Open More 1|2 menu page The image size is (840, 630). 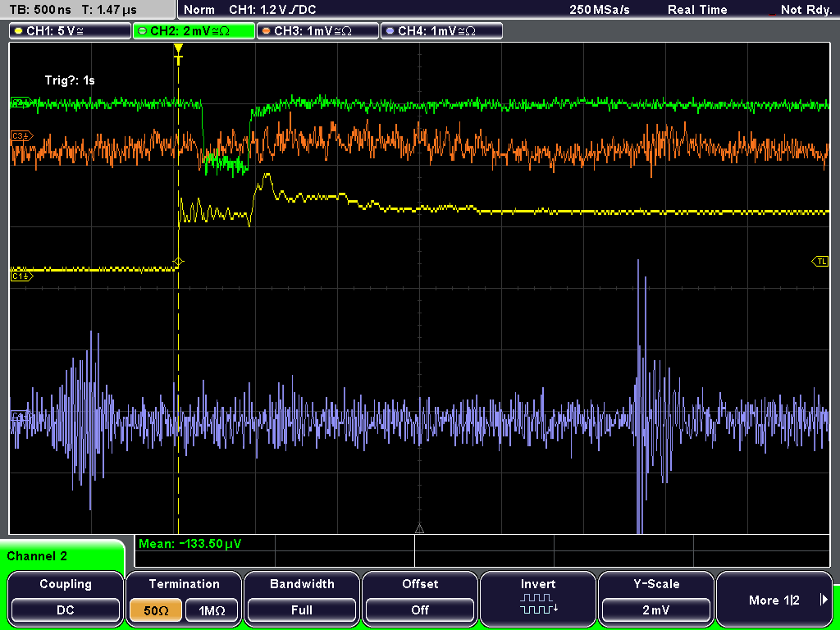pyautogui.click(x=774, y=598)
